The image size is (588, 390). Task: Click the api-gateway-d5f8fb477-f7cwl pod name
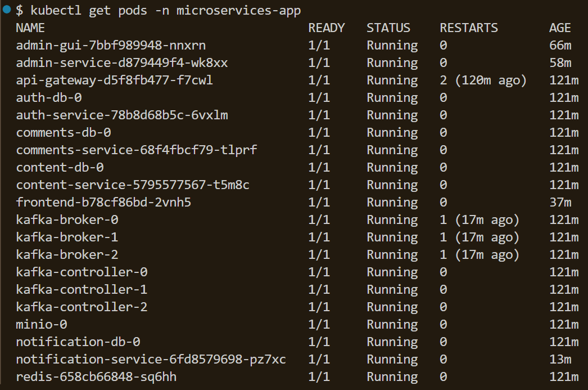click(115, 80)
